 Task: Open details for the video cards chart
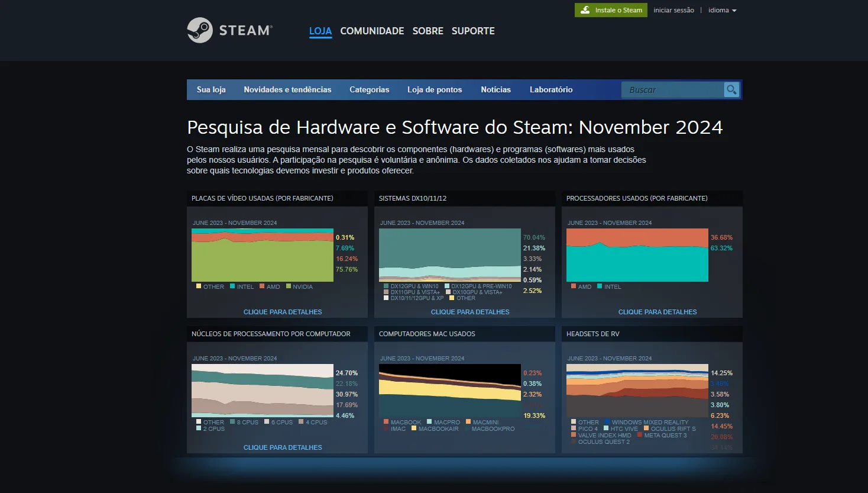point(283,311)
